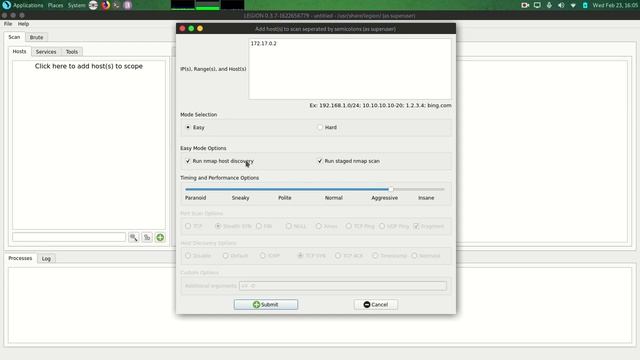Select Hard mode radio button
The height and width of the screenshot is (360, 640).
point(320,127)
